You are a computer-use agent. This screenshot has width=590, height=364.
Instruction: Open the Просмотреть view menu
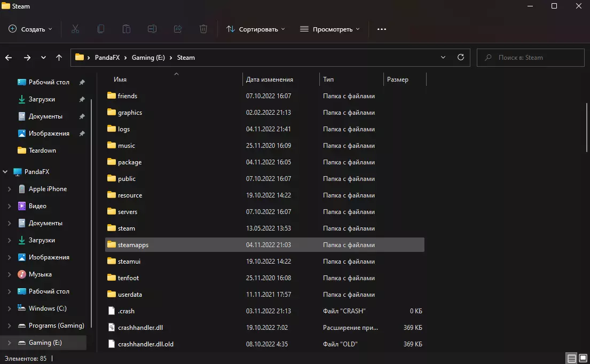pyautogui.click(x=329, y=29)
